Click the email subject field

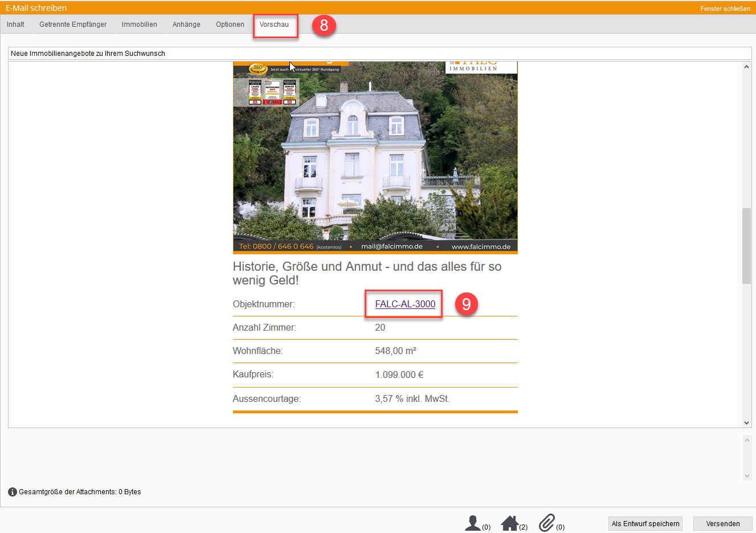point(379,53)
